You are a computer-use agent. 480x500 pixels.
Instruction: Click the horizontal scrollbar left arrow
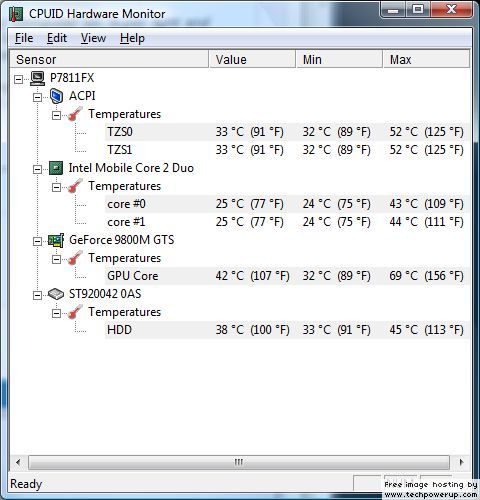(x=18, y=462)
